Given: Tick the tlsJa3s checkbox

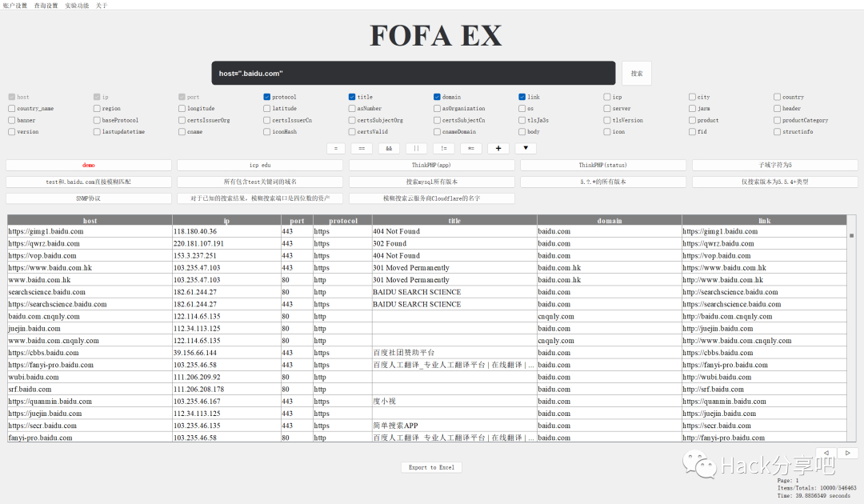Looking at the screenshot, I should (x=522, y=120).
